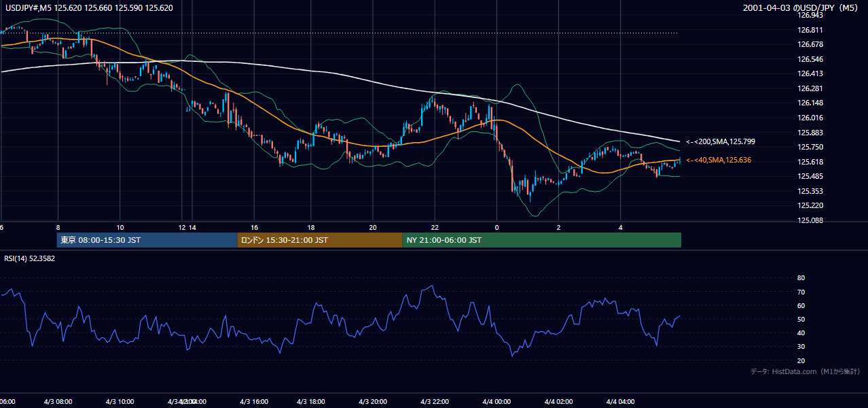Click price axis value 126.413
The image size is (868, 408).
pos(810,73)
